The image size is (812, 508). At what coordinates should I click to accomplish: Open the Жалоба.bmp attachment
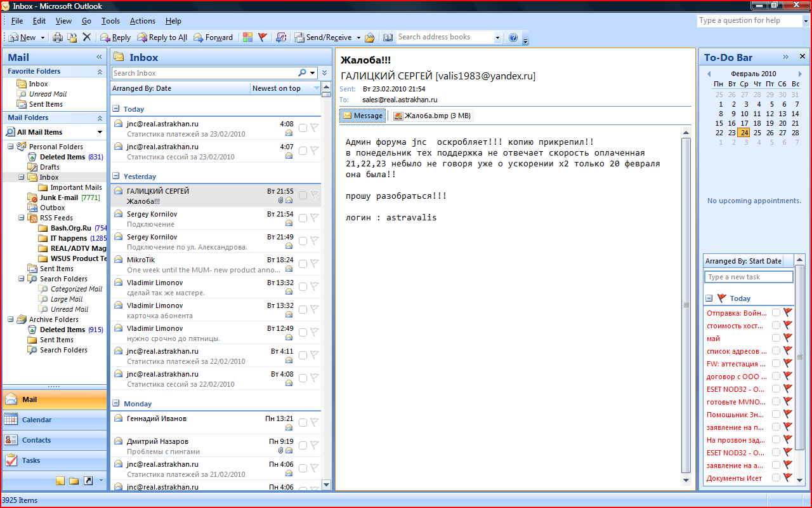(x=431, y=116)
